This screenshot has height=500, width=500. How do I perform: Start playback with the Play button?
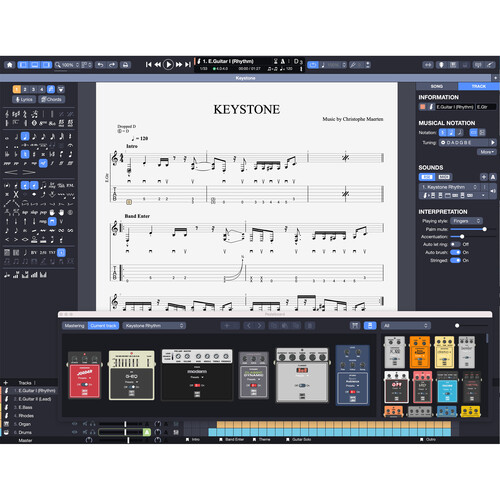point(168,64)
